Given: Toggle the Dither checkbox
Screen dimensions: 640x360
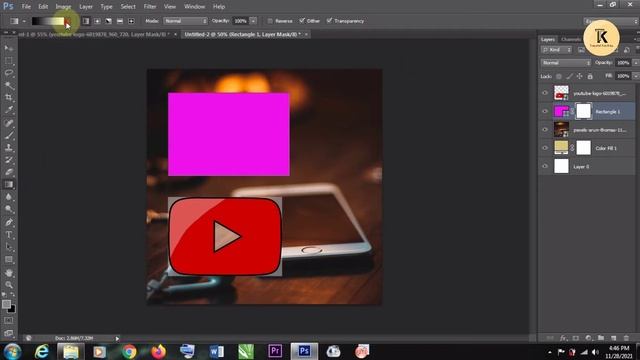Looking at the screenshot, I should coord(302,20).
